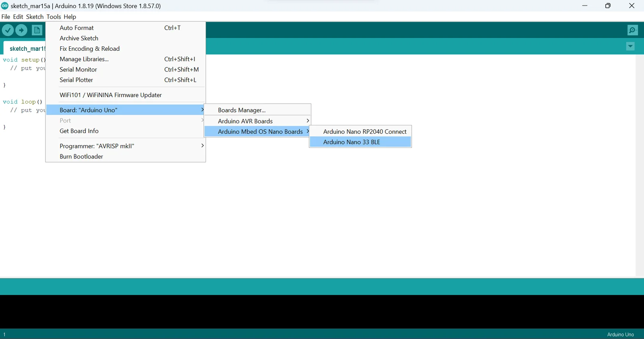Click the New sketch file icon
The image size is (644, 339).
tap(37, 30)
